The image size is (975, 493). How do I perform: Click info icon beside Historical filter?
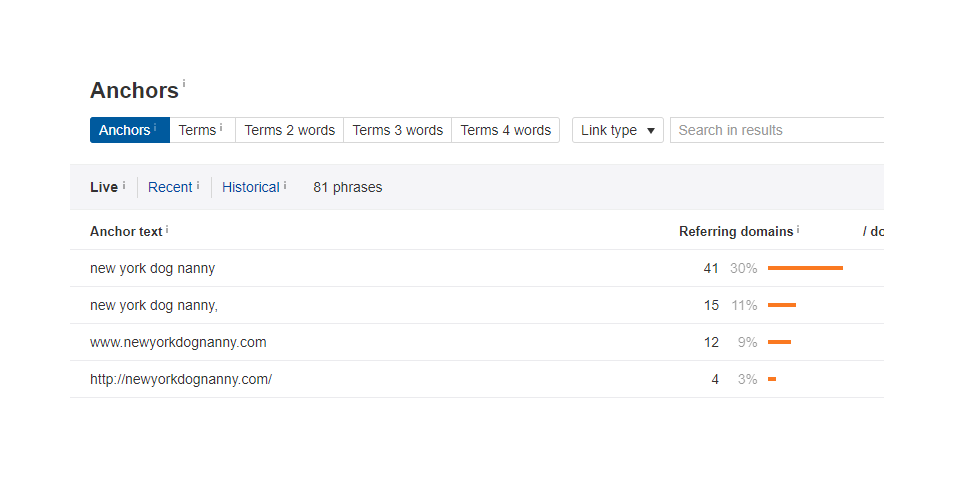click(x=285, y=185)
